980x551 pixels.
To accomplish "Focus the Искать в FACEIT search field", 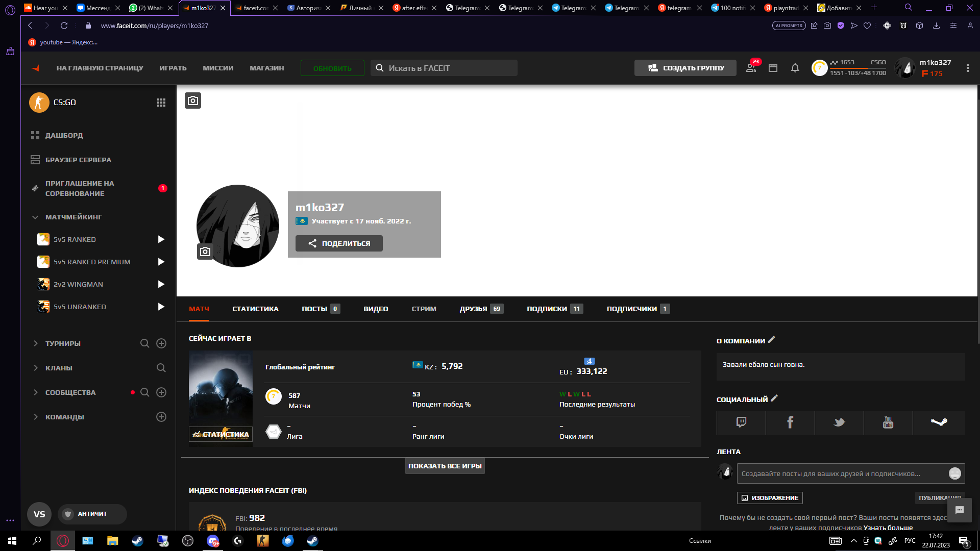I will tap(444, 68).
